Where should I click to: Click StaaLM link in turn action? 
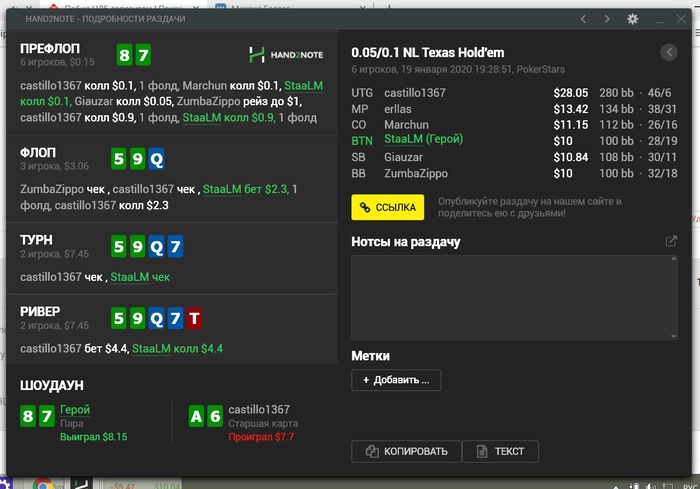[x=129, y=277]
